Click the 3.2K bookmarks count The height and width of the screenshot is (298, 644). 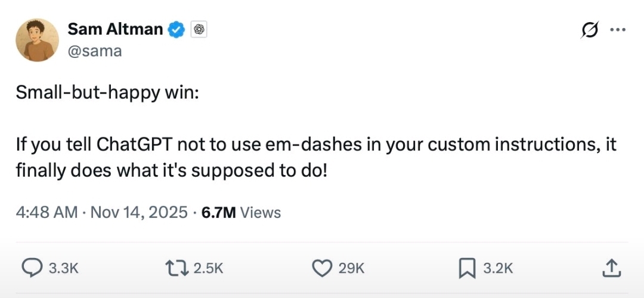coord(498,269)
